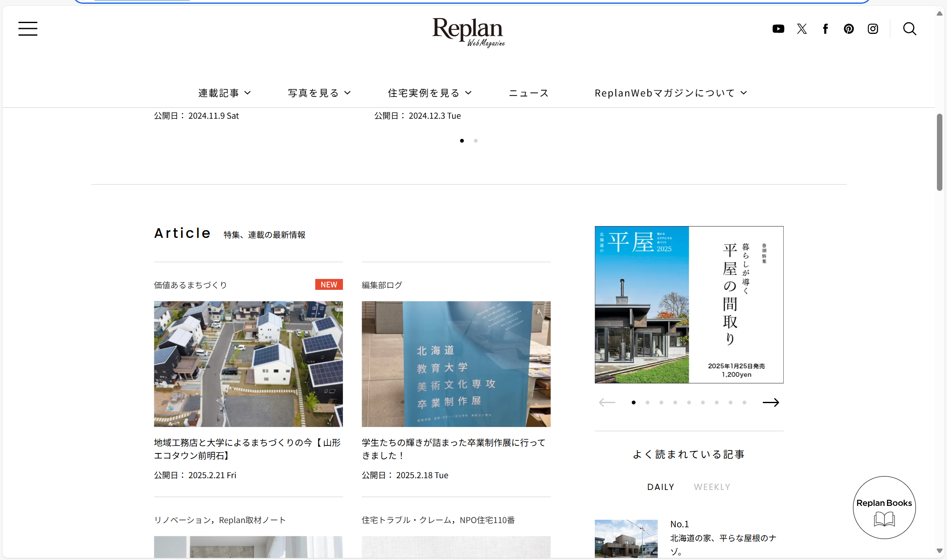Select second dot of magazine banner slider
This screenshot has width=947, height=560.
(647, 403)
